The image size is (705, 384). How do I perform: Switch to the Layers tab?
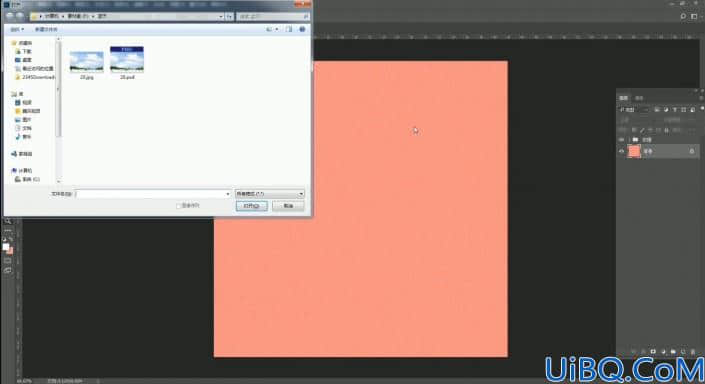point(624,98)
